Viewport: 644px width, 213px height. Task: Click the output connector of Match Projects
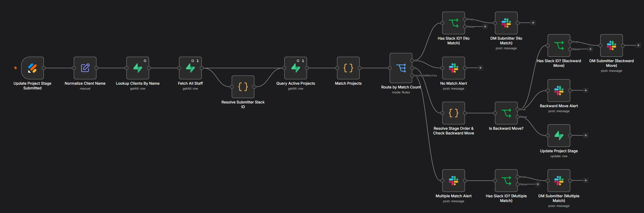click(360, 68)
